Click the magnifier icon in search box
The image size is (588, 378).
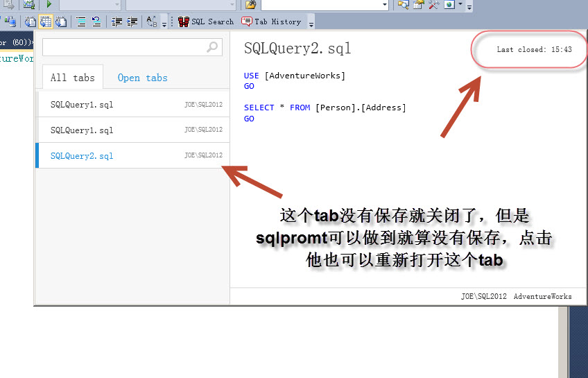coord(212,47)
